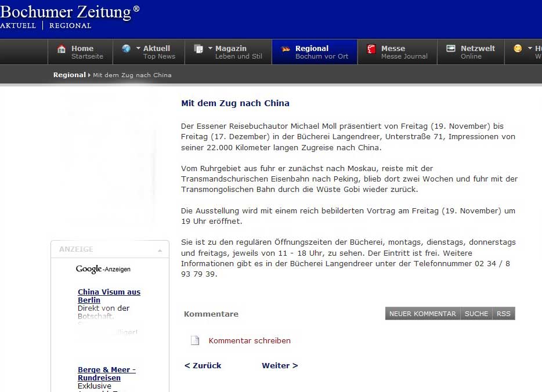This screenshot has width=542, height=392.
Task: Open the Aktuell dropdown arrow
Action: point(138,49)
